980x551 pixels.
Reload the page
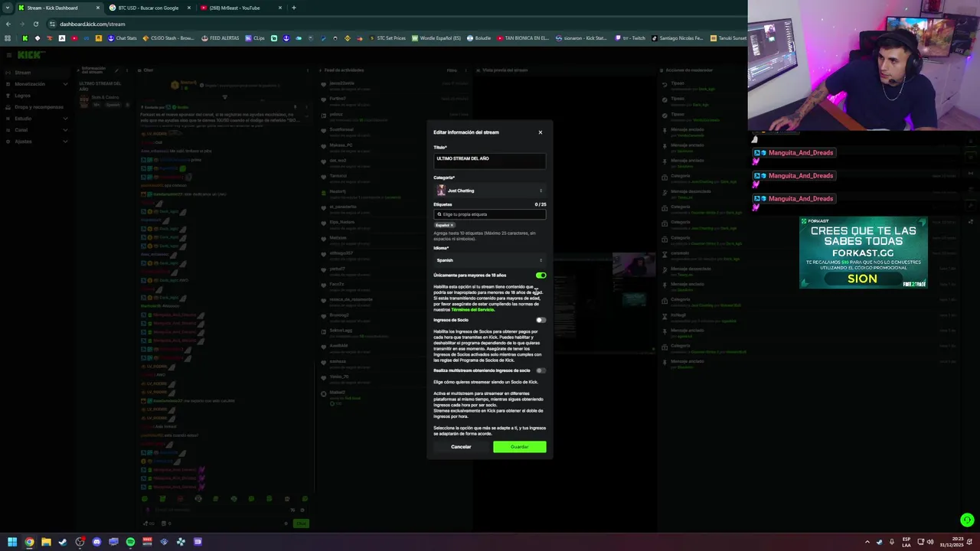click(x=35, y=24)
